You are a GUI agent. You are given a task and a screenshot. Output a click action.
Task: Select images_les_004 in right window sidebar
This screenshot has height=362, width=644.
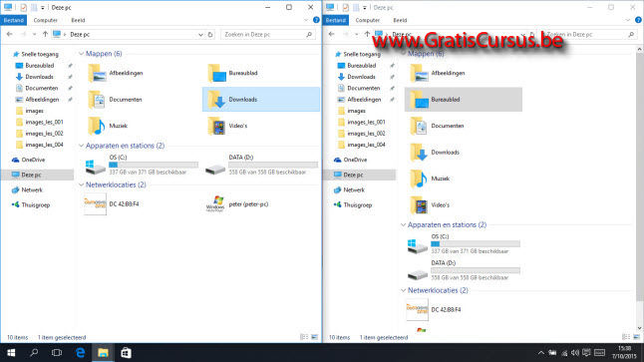[362, 145]
